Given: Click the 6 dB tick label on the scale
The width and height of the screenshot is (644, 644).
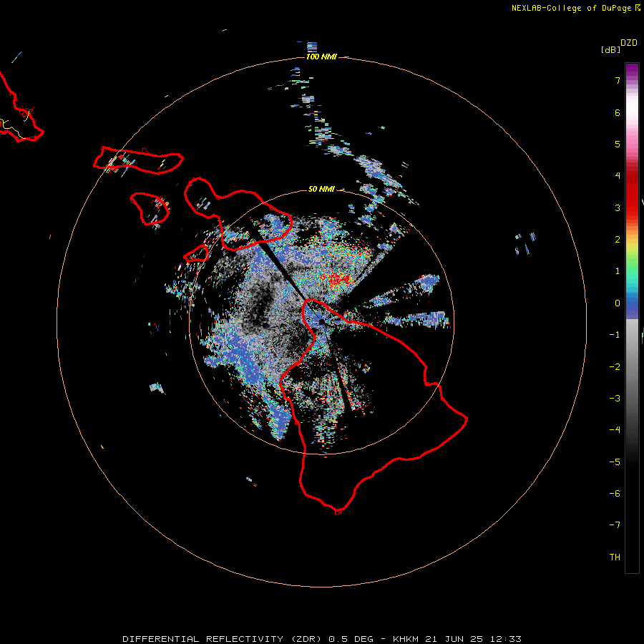Looking at the screenshot, I should [x=618, y=112].
